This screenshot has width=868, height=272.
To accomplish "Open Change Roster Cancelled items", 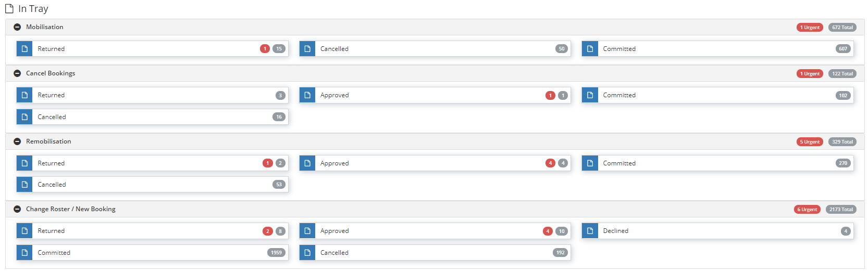I will 435,253.
